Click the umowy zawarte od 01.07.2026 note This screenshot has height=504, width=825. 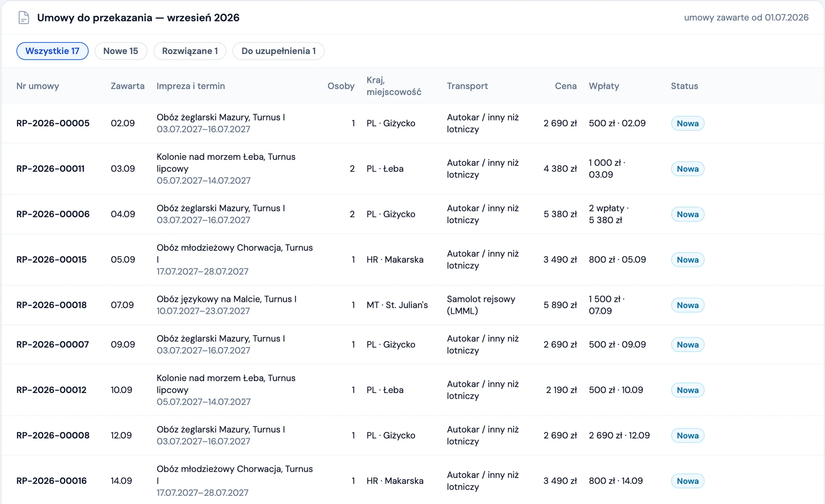click(746, 17)
